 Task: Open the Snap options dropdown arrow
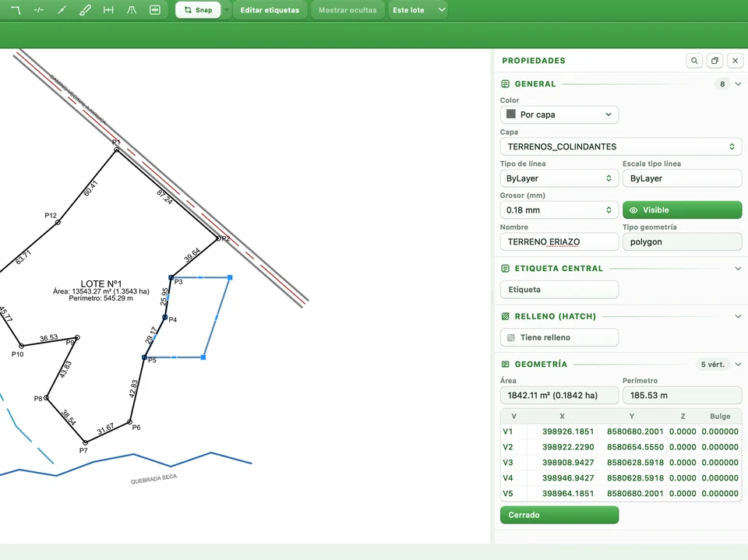pyautogui.click(x=227, y=10)
